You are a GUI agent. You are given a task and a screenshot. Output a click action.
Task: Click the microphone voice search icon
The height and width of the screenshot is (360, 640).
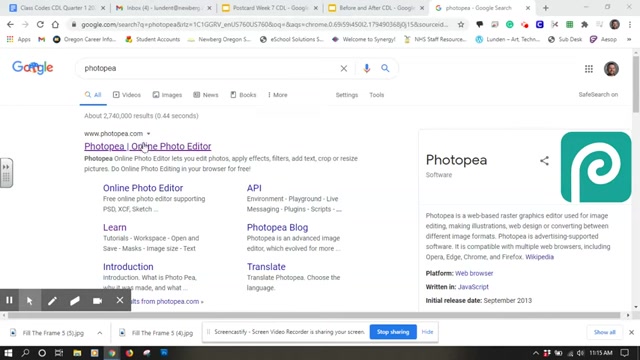click(x=366, y=68)
